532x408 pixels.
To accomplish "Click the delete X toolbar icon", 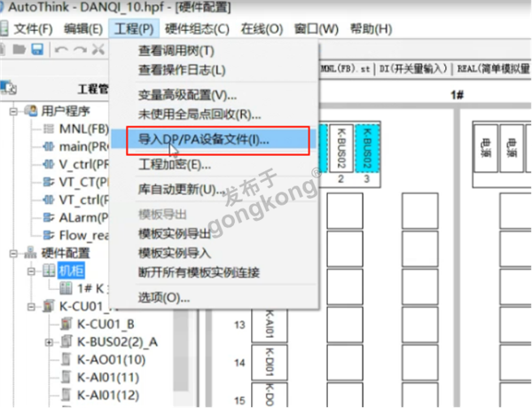I will click(x=98, y=50).
